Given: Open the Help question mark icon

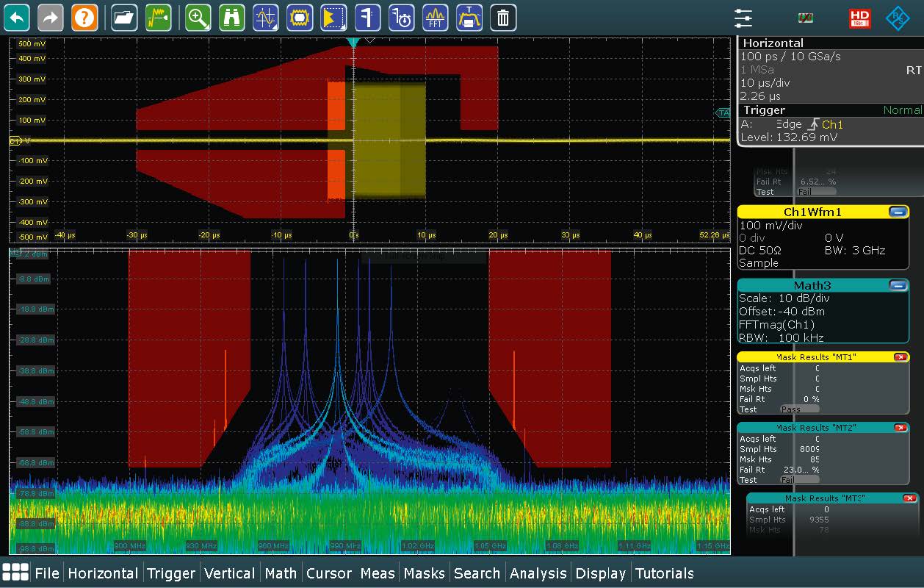Looking at the screenshot, I should pos(84,18).
